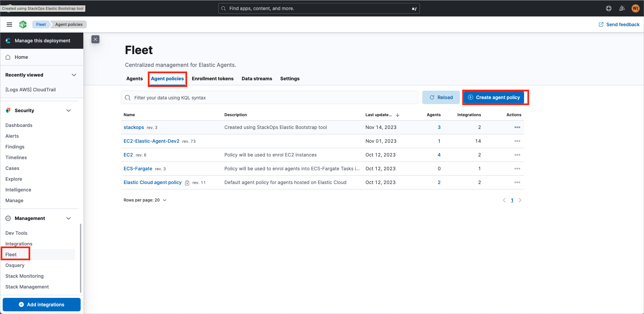Screen dimensions: 644x314
Task: Open the hamburger navigation menu
Action: point(9,24)
